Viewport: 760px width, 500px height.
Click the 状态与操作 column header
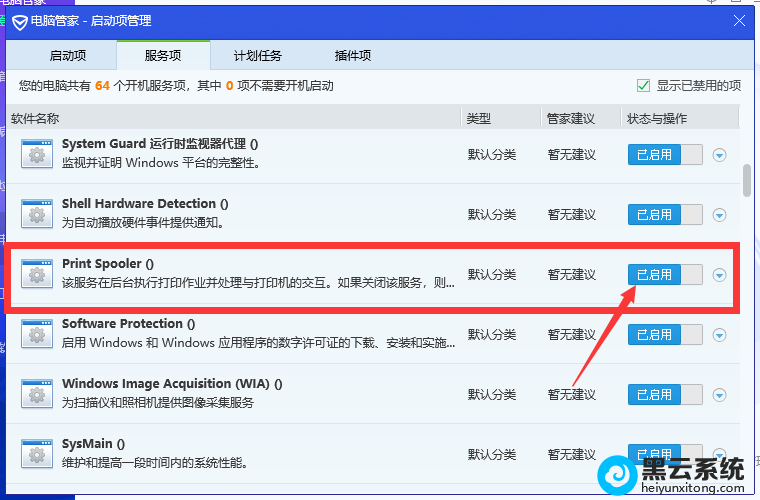(x=657, y=119)
